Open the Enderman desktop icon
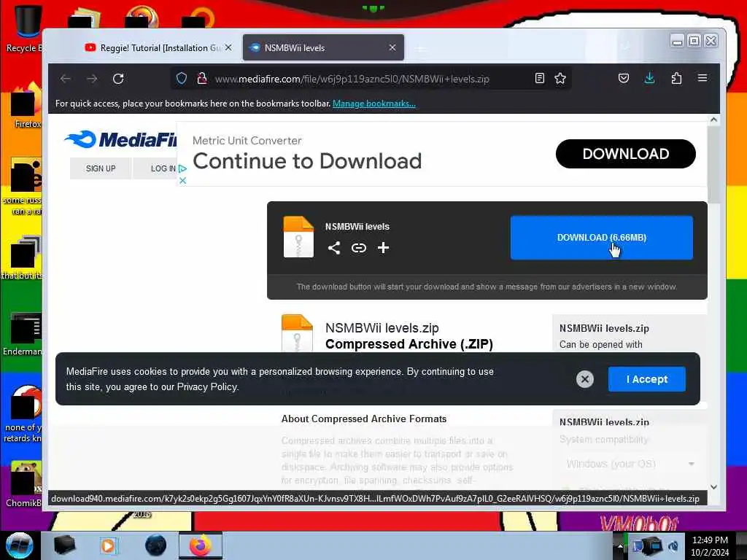This screenshot has width=747, height=560. (x=23, y=334)
